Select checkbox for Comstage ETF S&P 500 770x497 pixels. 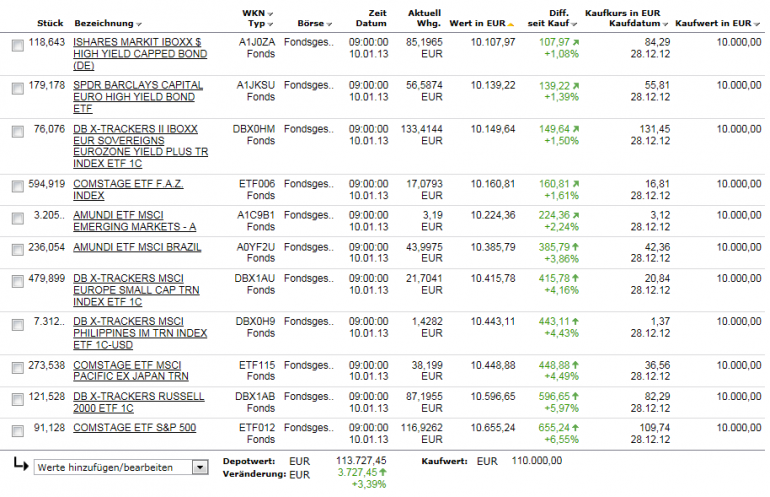[18, 431]
